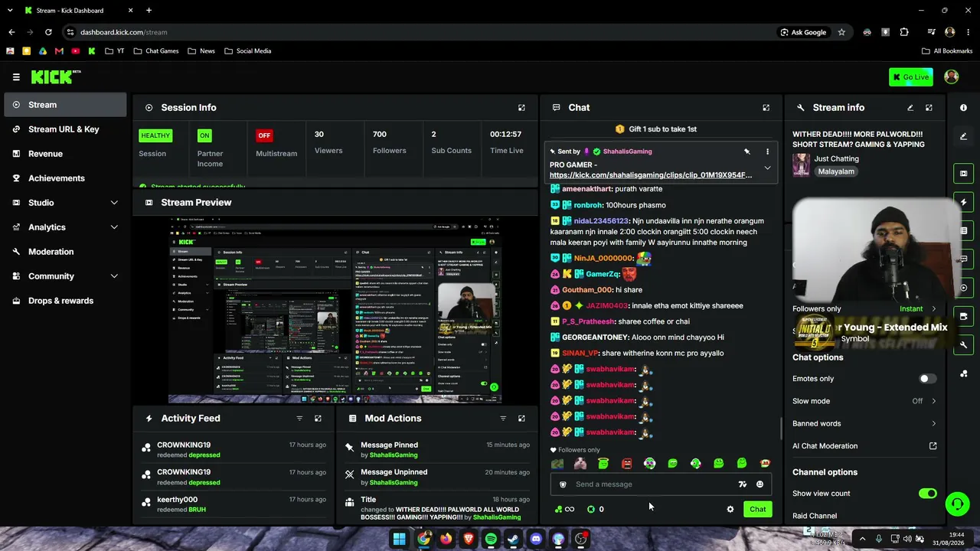Send message with Chat button

click(x=757, y=510)
